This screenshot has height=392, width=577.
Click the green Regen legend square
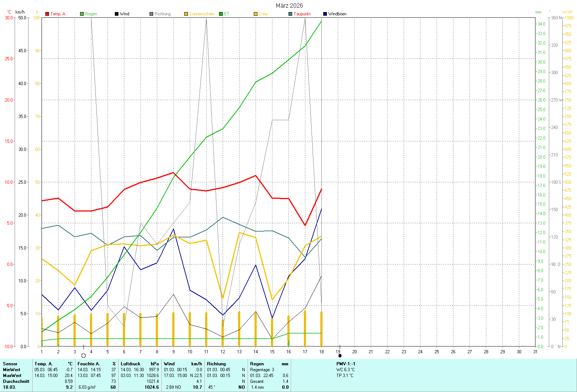[x=82, y=14]
